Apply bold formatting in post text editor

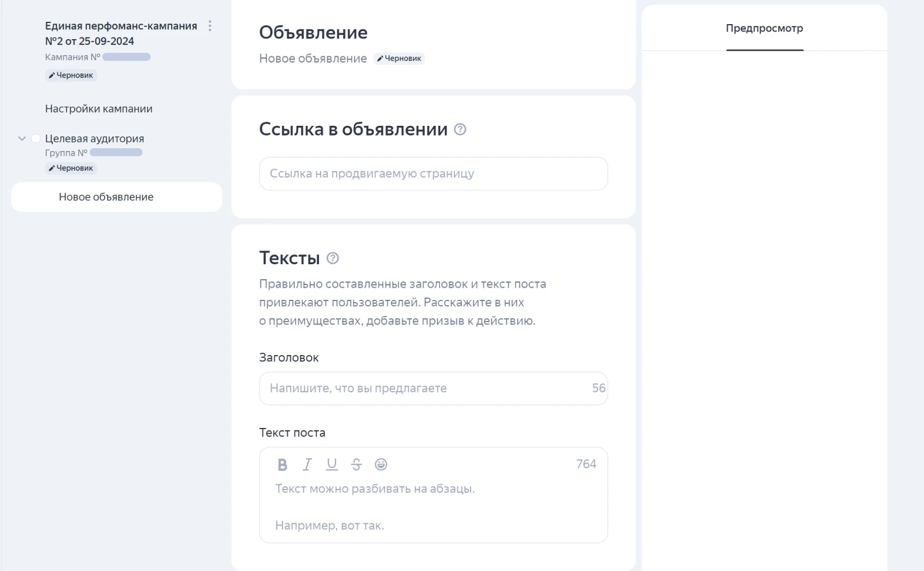click(x=282, y=465)
